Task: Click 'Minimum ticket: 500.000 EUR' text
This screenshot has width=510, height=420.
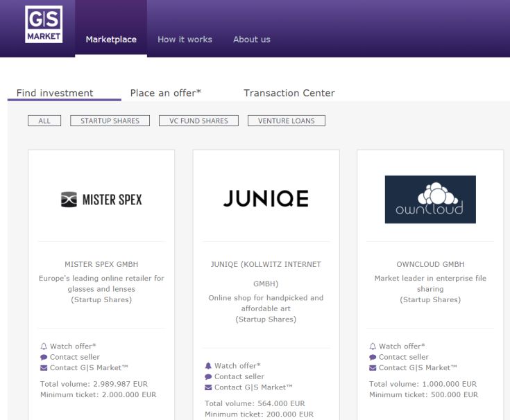Action: [x=424, y=394]
